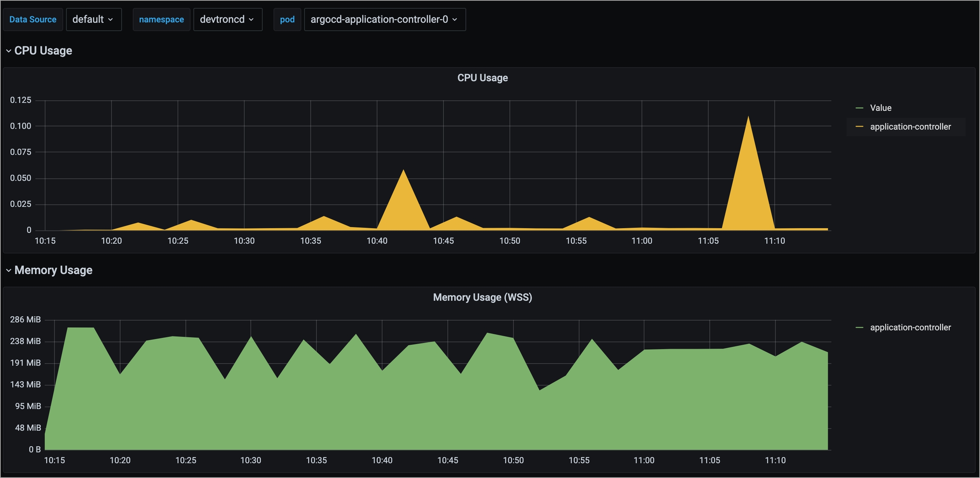Image resolution: width=980 pixels, height=478 pixels.
Task: Open the argocd-application-controller-0 pod dropdown
Action: pos(385,20)
